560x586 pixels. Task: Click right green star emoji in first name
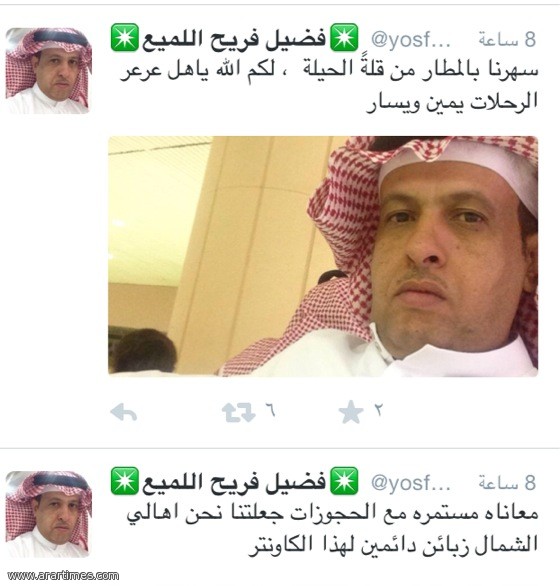click(344, 38)
